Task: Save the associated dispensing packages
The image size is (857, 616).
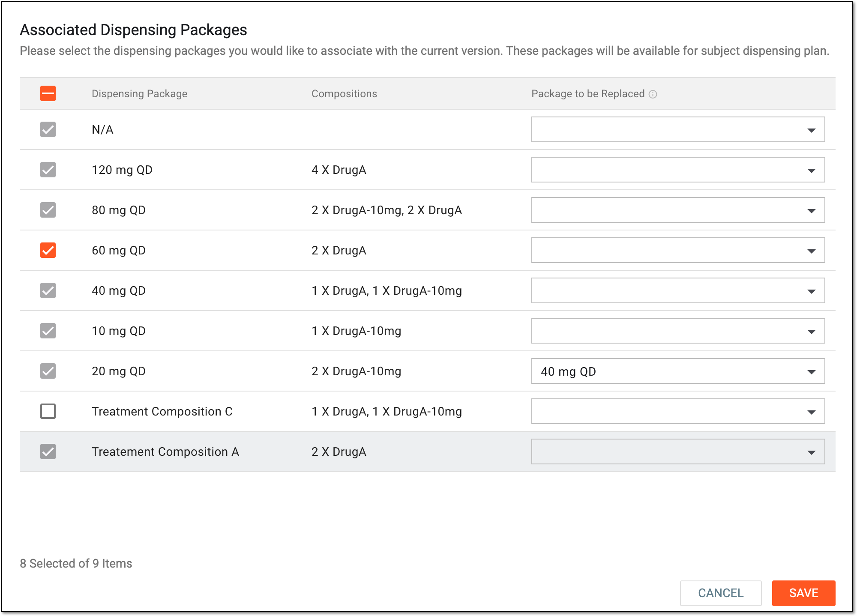Action: tap(803, 593)
